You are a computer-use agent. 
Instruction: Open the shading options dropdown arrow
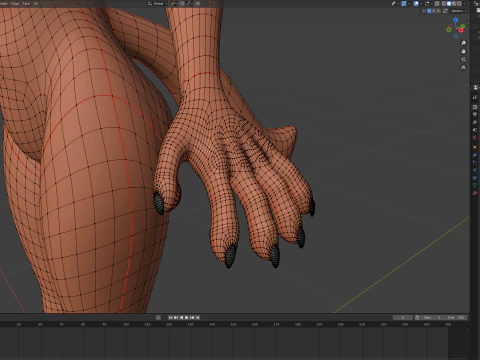464,4
